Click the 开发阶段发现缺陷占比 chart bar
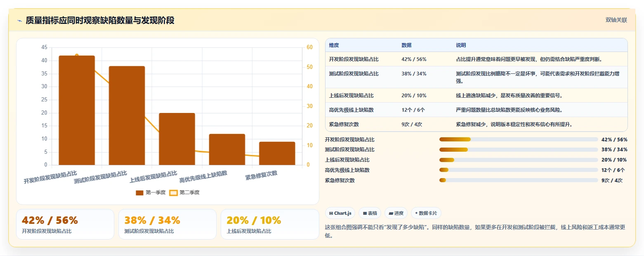644x256 pixels. tap(77, 110)
